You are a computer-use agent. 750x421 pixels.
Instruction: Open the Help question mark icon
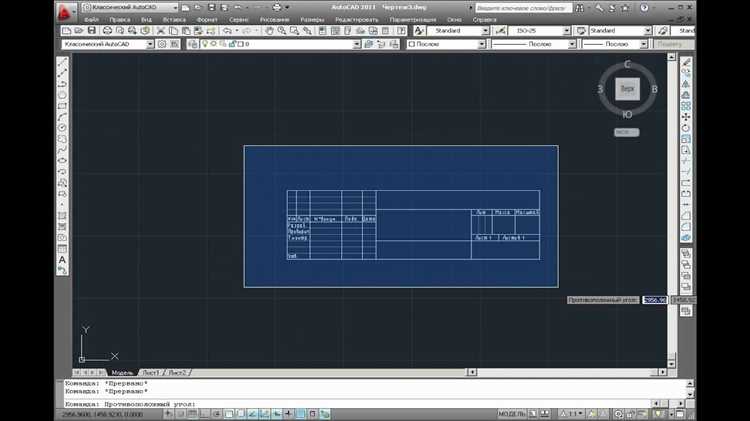[644, 8]
